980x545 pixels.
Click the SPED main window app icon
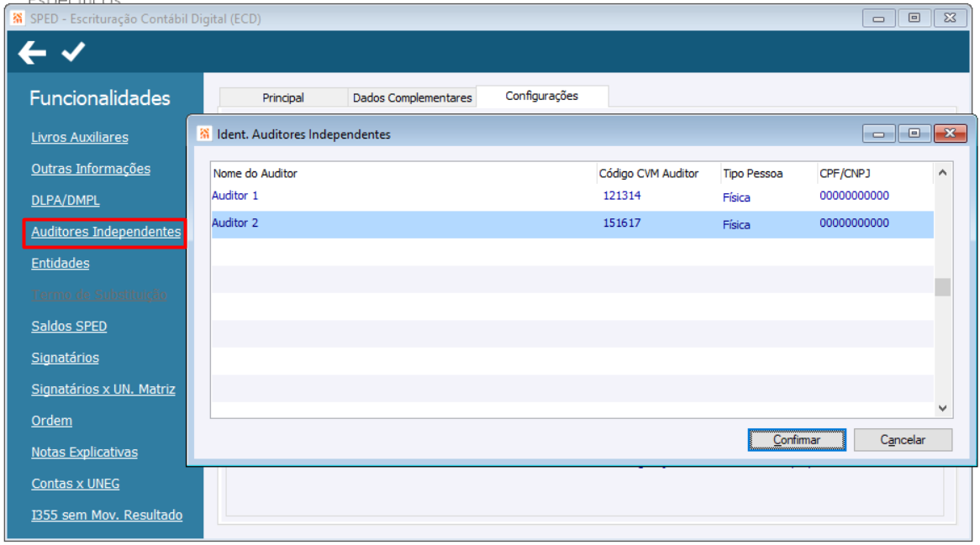18,18
